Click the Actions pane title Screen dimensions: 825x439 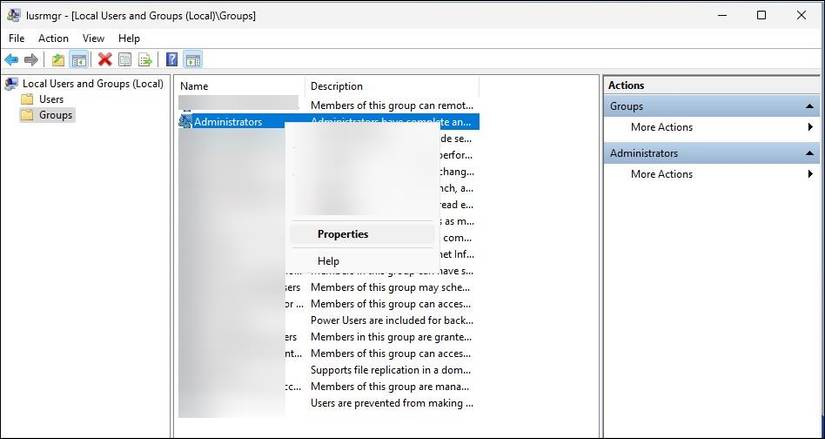pyautogui.click(x=626, y=85)
